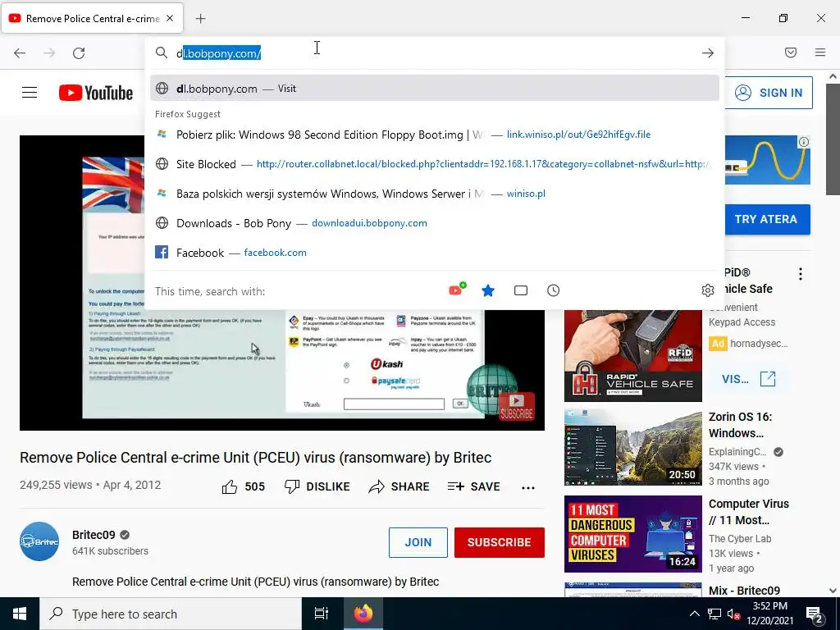Click inside the address bar text field
The width and height of the screenshot is (840, 630).
[434, 53]
